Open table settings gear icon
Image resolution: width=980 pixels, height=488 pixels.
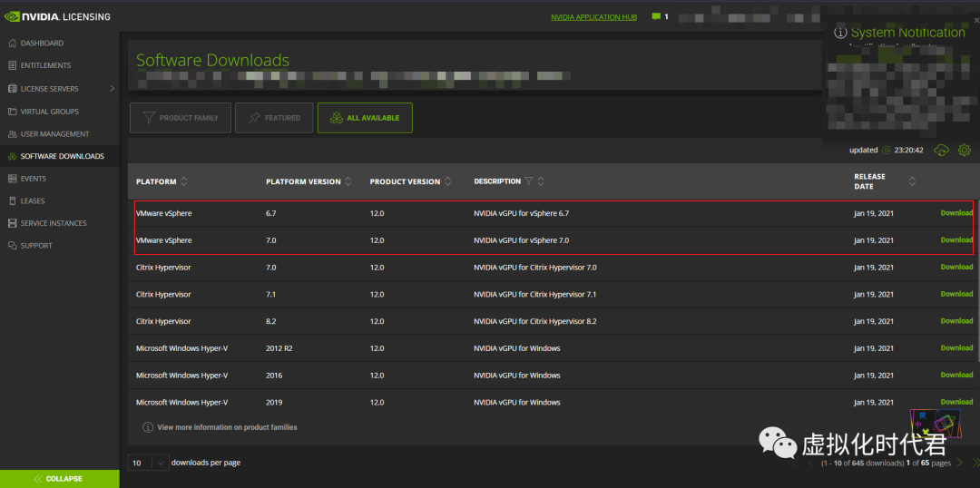tap(965, 150)
